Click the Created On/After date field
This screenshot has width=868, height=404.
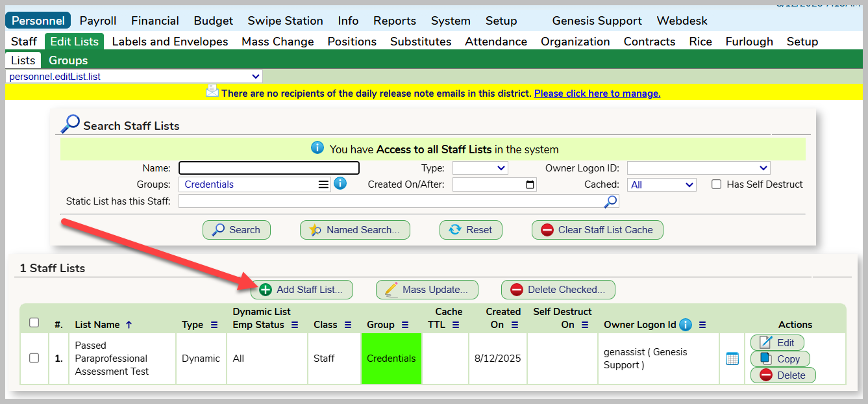[495, 184]
